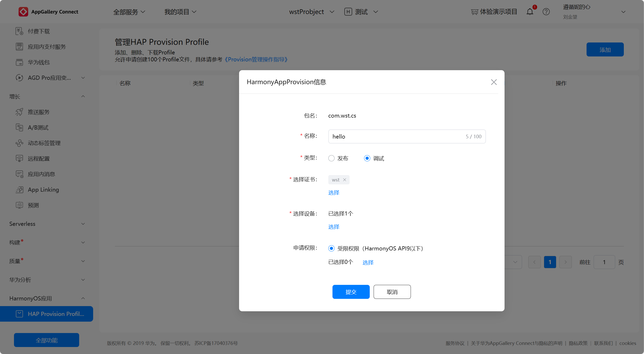
Task: Click the App Linking icon
Action: tap(19, 190)
